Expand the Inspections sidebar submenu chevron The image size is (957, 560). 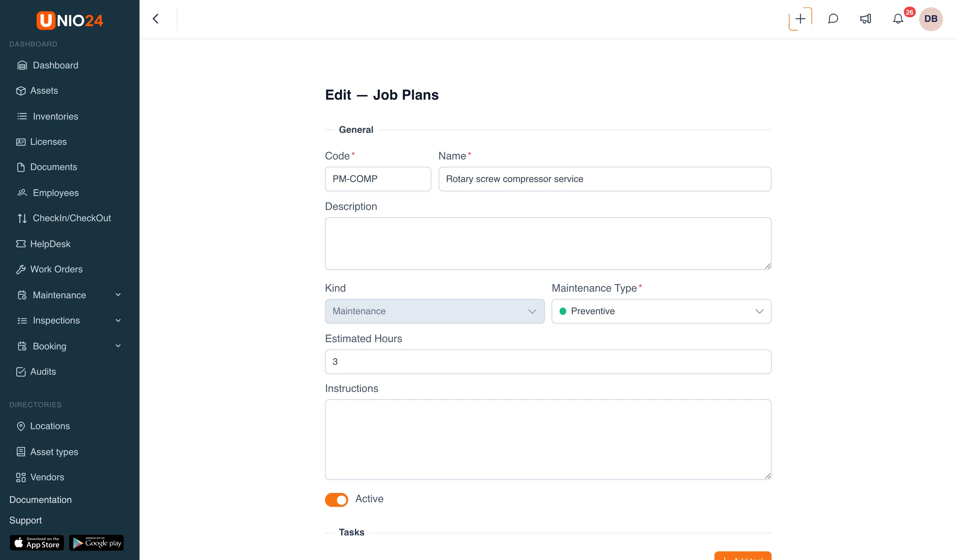(x=118, y=321)
